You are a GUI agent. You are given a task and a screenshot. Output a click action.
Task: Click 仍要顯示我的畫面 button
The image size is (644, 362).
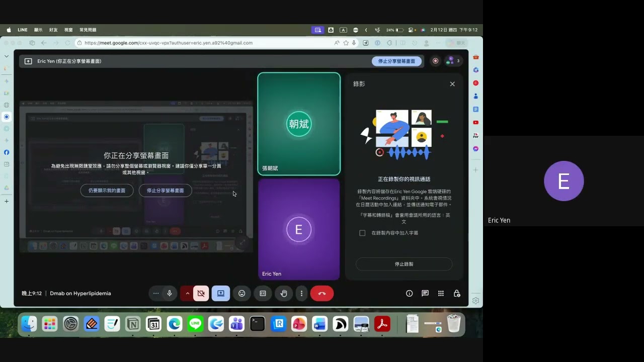(x=107, y=191)
